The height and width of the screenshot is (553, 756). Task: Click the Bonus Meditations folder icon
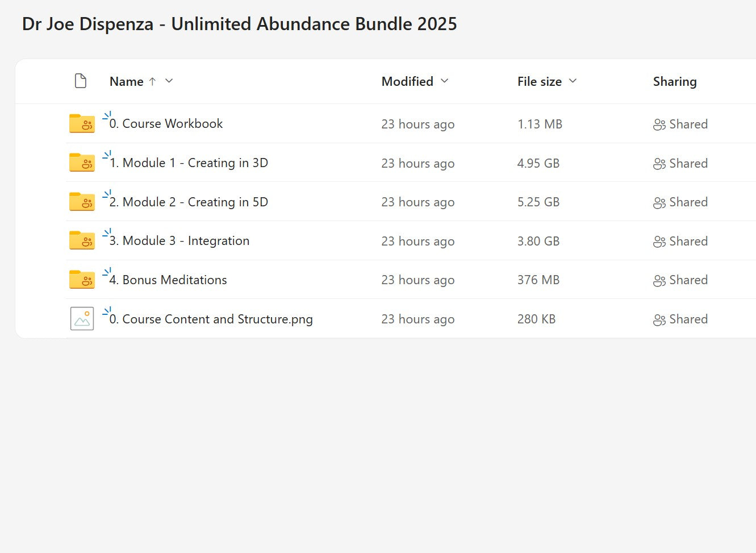82,280
